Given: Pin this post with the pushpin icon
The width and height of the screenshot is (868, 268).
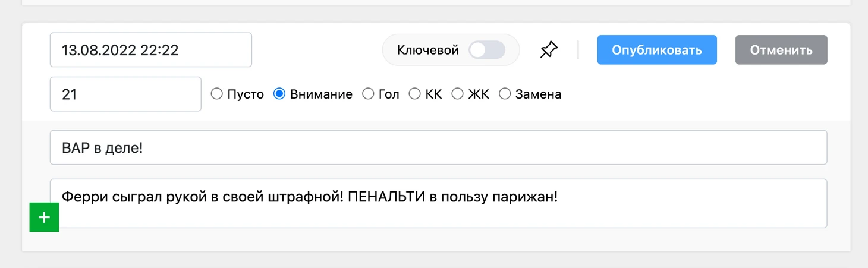Looking at the screenshot, I should pos(549,50).
